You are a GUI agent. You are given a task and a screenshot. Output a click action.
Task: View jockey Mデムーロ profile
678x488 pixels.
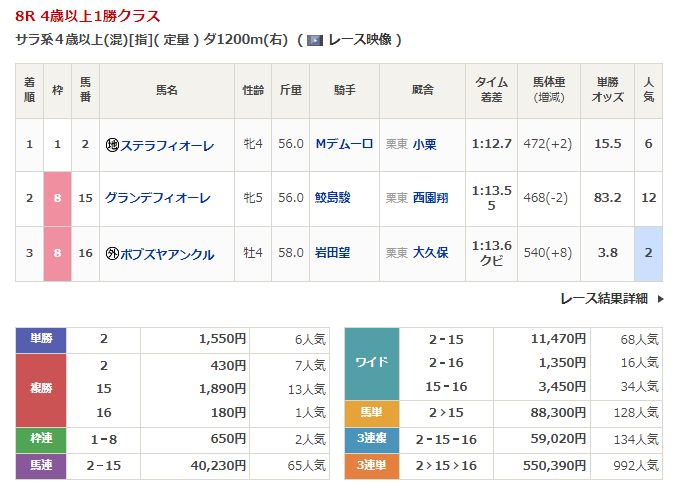coord(344,144)
